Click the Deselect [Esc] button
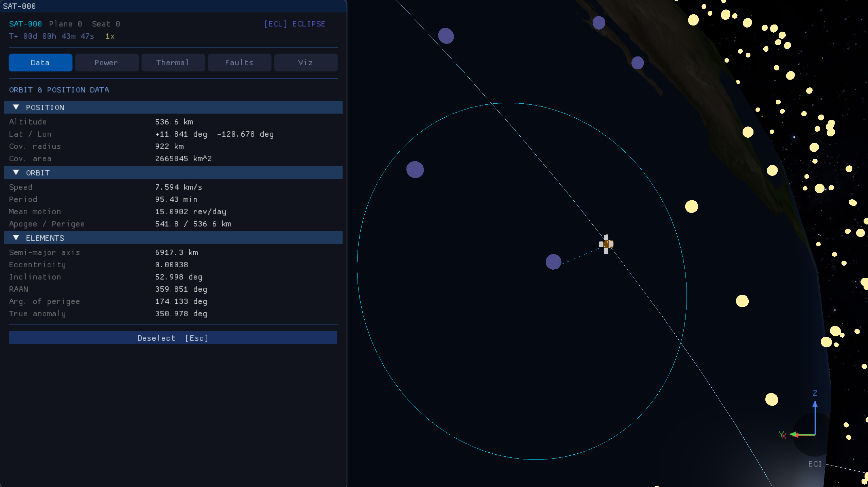The height and width of the screenshot is (487, 868). tap(173, 338)
